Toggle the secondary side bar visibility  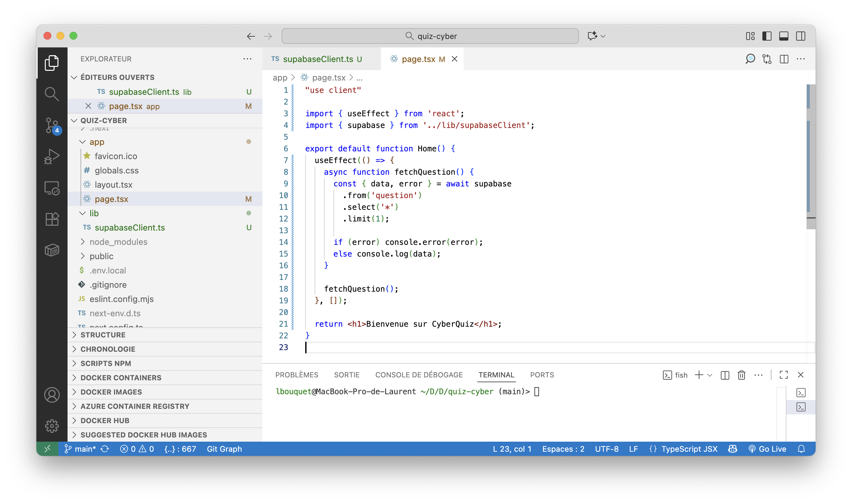800,36
